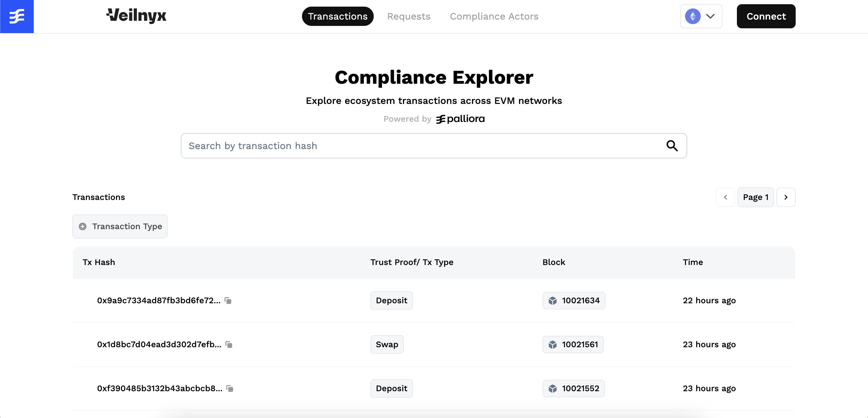
Task: Go to the previous page arrow
Action: pos(725,197)
